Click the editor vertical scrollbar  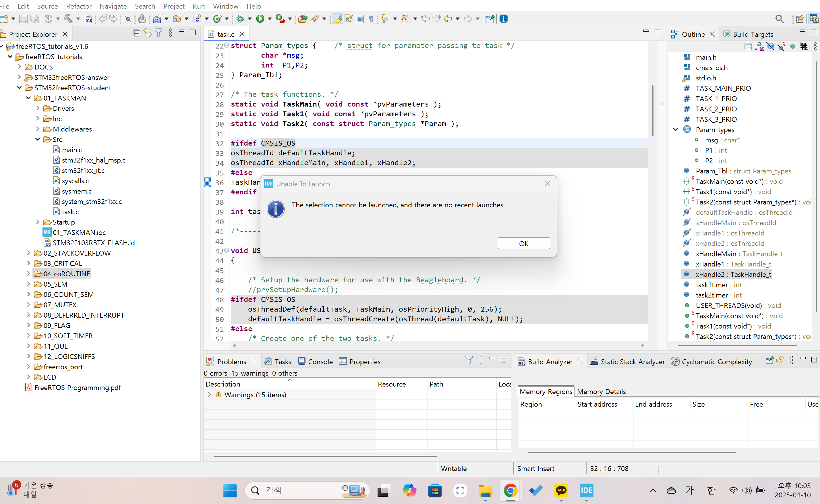click(652, 111)
